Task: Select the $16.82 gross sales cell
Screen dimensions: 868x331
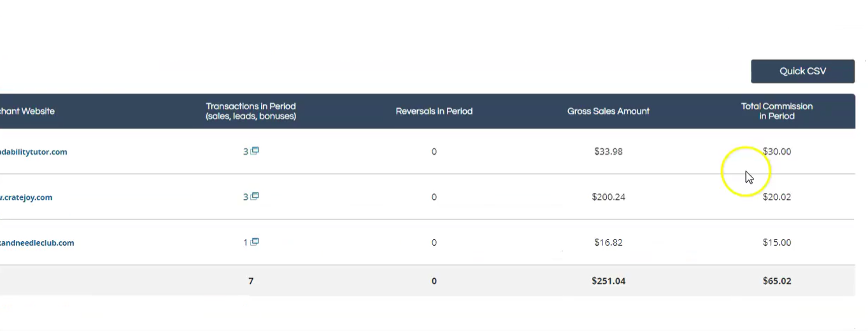Action: [608, 243]
